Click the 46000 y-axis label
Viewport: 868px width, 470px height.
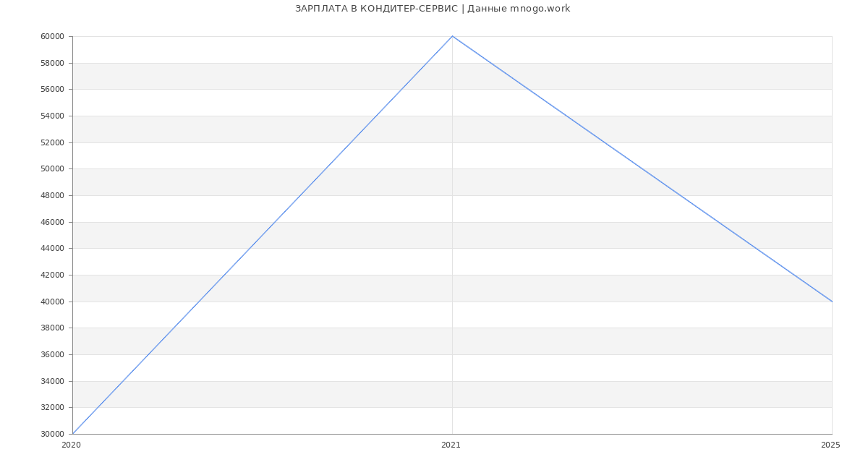52,222
